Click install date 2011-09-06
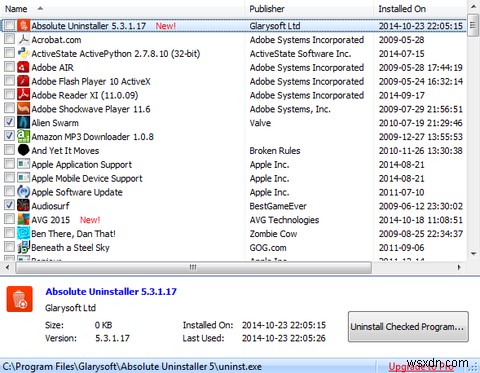Screen dimensions: 480x373 pos(401,248)
